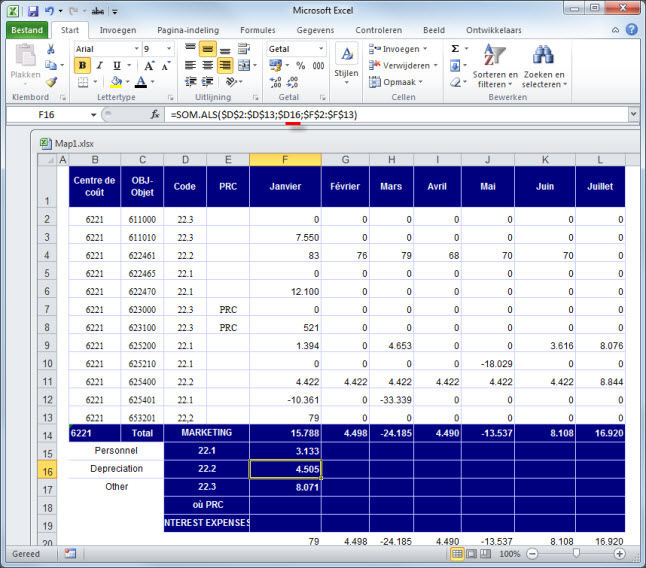Click the Save icon in quick access toolbar

click(x=33, y=11)
